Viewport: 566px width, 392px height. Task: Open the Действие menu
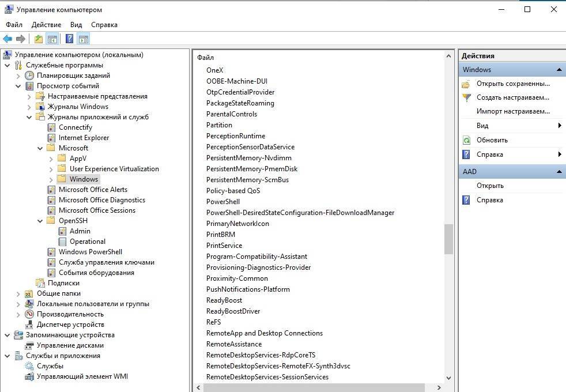click(x=46, y=25)
